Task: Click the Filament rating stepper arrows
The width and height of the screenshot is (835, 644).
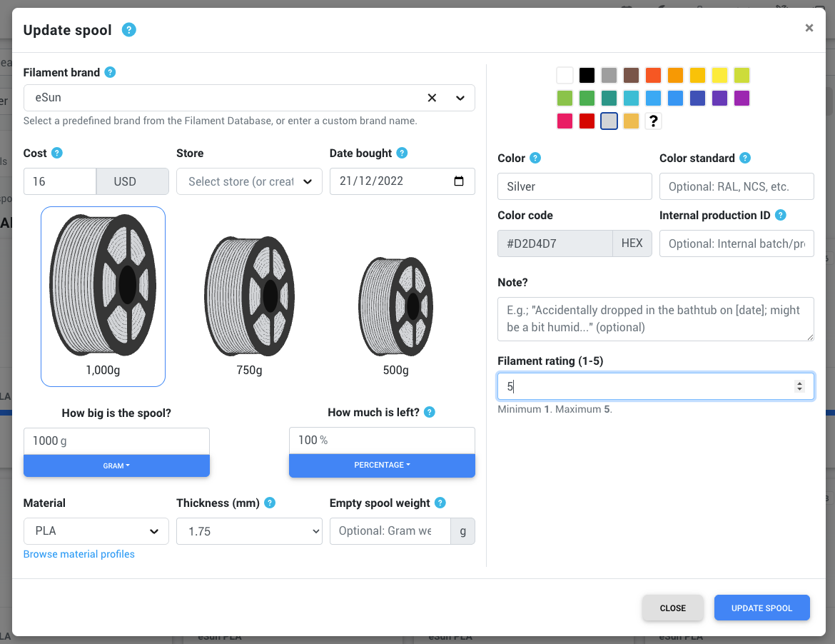Action: (799, 386)
